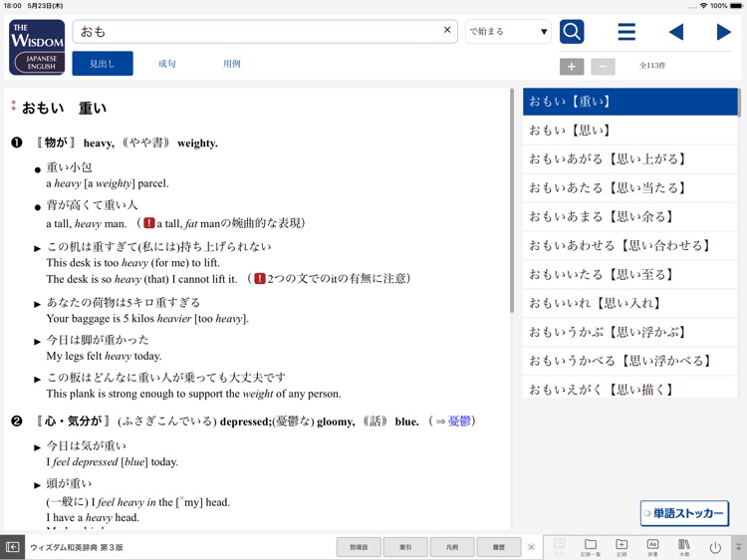747x560 pixels.
Task: Tap the magnifying glass search button
Action: click(x=572, y=32)
